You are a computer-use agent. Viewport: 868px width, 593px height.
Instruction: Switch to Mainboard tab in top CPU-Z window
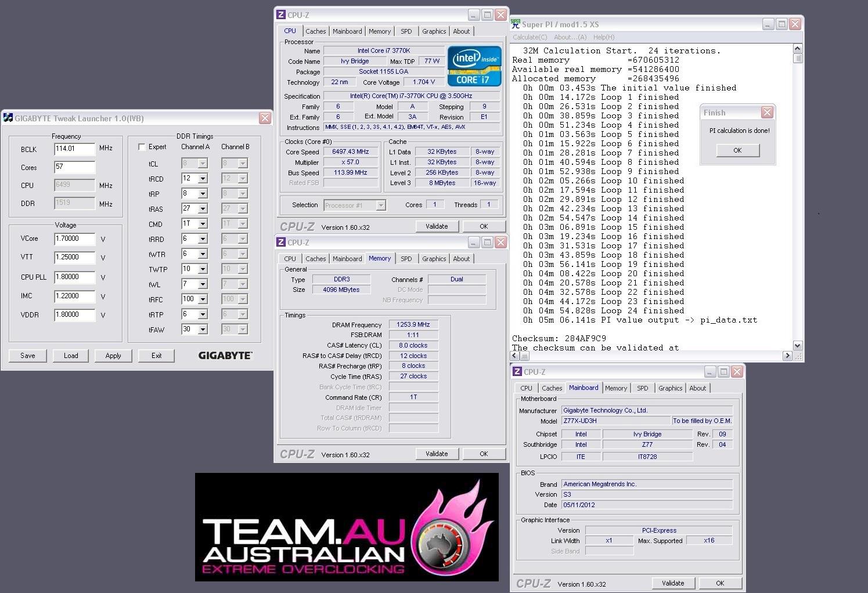(x=347, y=31)
